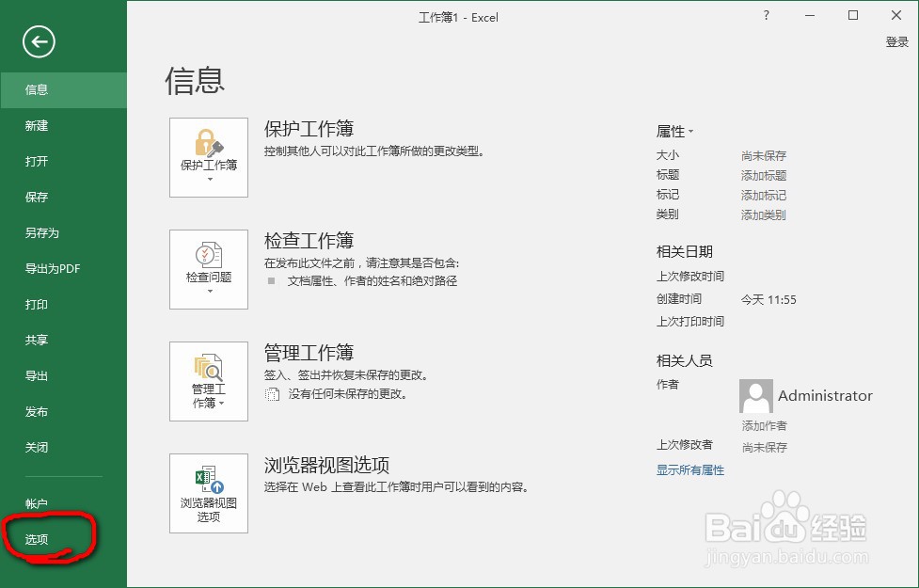The height and width of the screenshot is (588, 919).
Task: Close the Excel window
Action: click(x=896, y=16)
